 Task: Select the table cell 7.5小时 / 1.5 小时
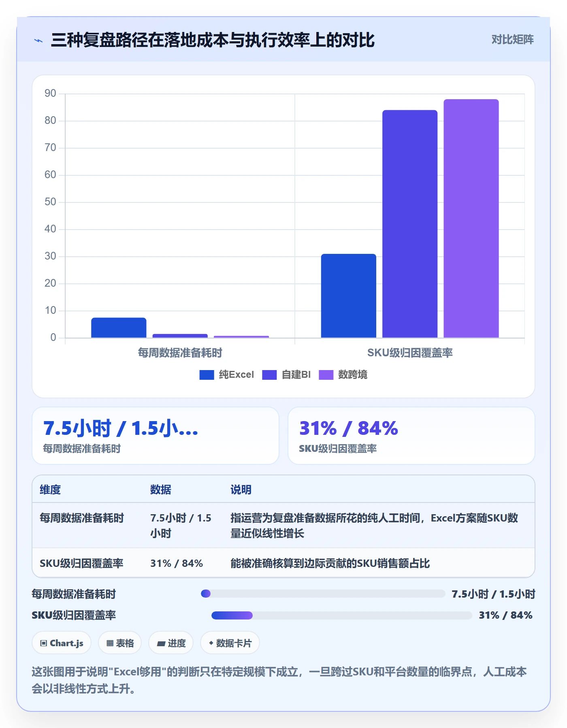click(x=181, y=526)
